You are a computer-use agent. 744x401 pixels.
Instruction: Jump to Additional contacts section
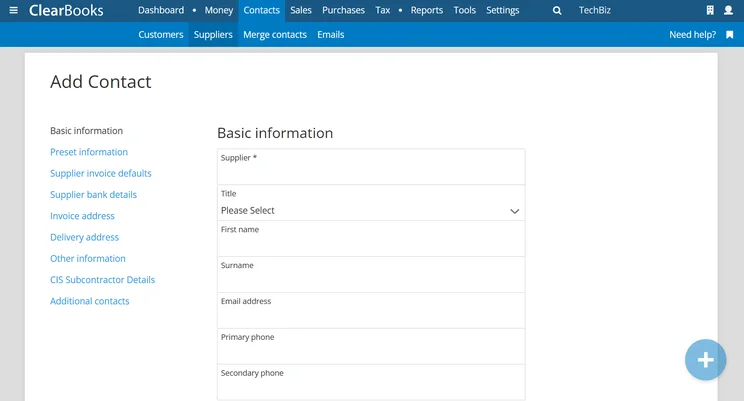point(90,301)
